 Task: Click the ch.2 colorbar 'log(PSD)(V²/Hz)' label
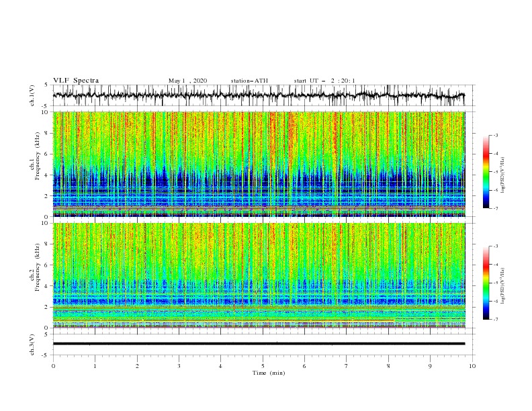click(502, 286)
